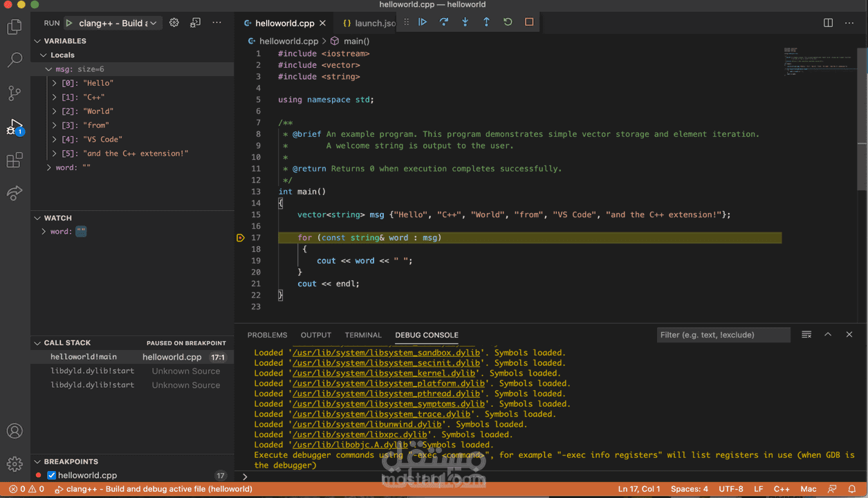This screenshot has height=498, width=868.
Task: Uncheck the helloworld.cpp breakpoint checkbox
Action: point(51,476)
